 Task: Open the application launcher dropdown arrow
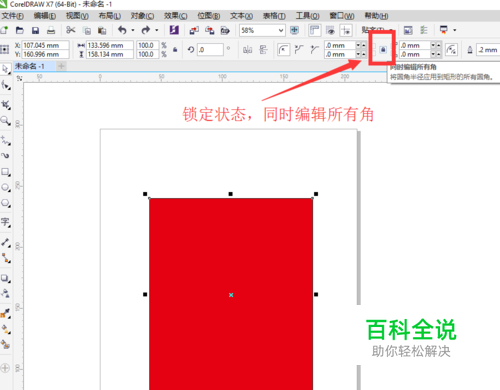[455, 30]
